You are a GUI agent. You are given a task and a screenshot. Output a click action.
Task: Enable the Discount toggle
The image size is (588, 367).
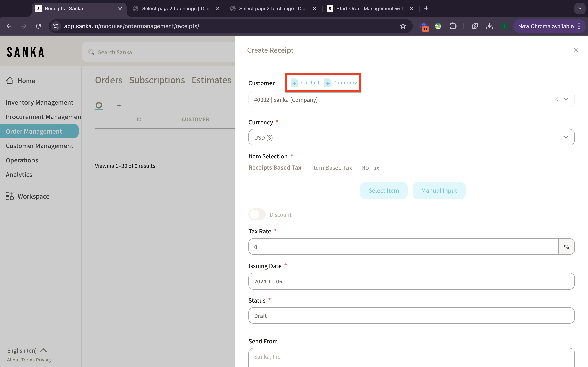tap(257, 214)
